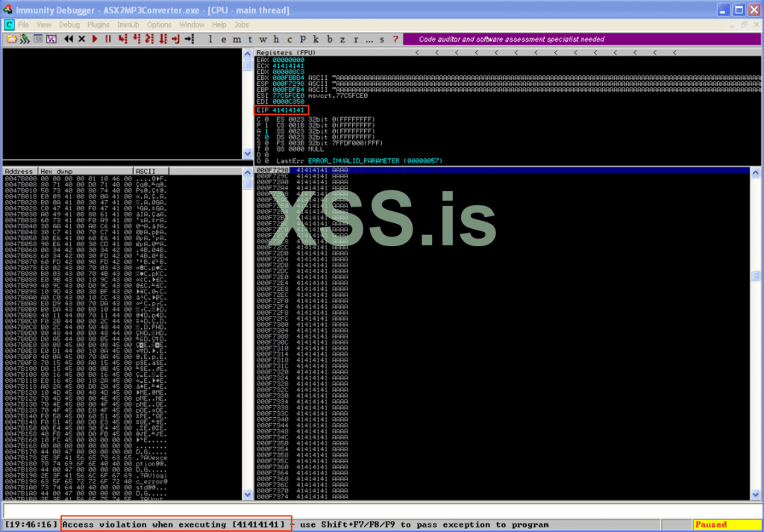Open the Debug menu

[x=69, y=25]
